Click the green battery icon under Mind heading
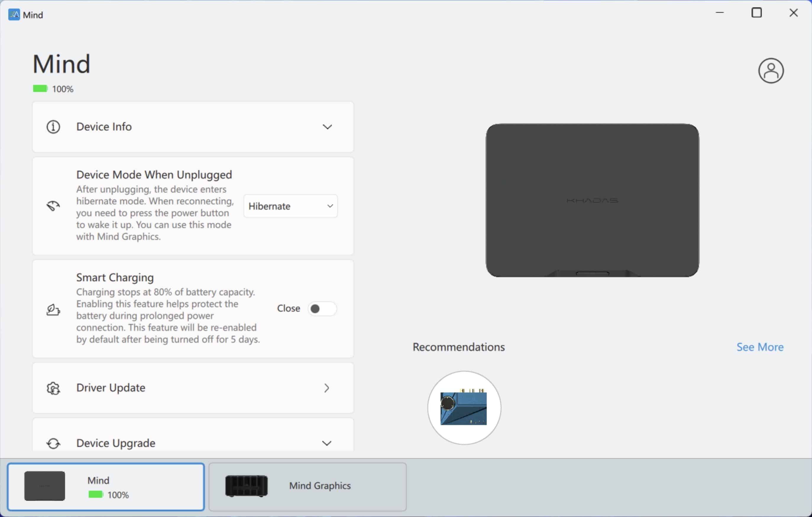 (40, 89)
